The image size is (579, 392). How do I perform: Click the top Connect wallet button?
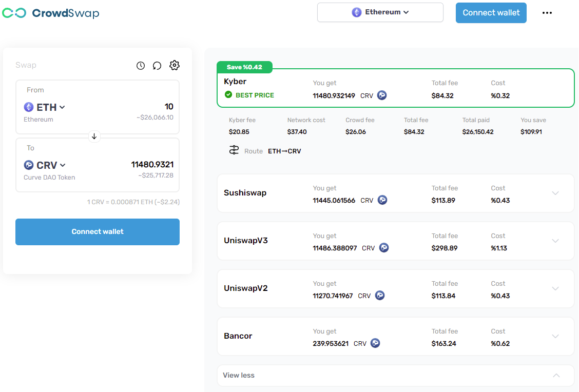[491, 12]
